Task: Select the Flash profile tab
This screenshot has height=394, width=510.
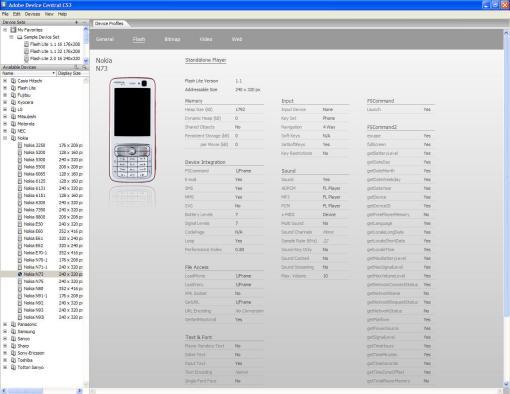Action: pos(139,39)
